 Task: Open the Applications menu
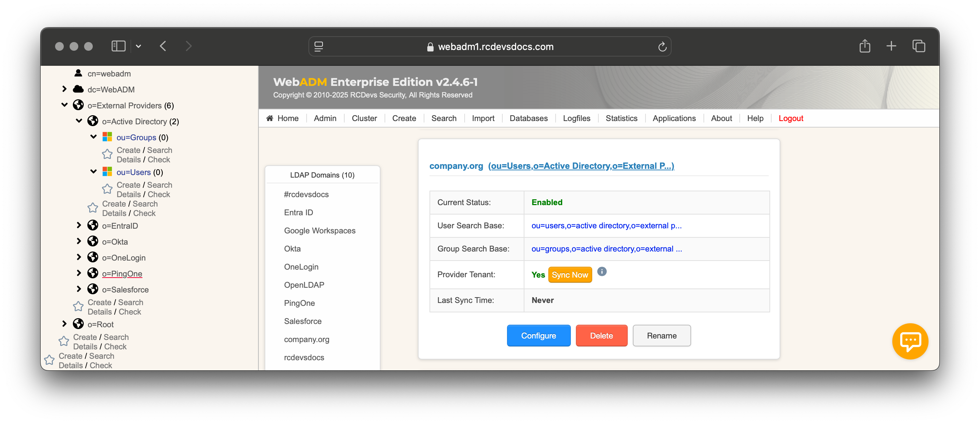(x=674, y=118)
